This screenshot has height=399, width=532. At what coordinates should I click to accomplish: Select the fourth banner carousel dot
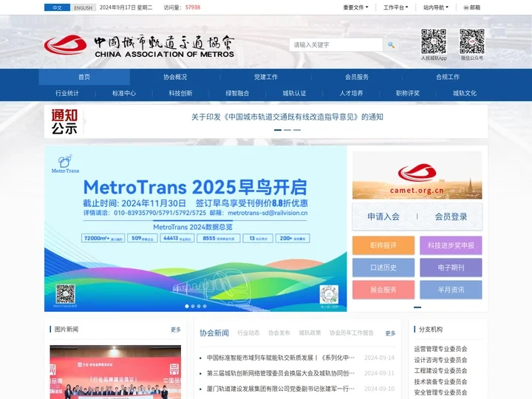point(205,307)
